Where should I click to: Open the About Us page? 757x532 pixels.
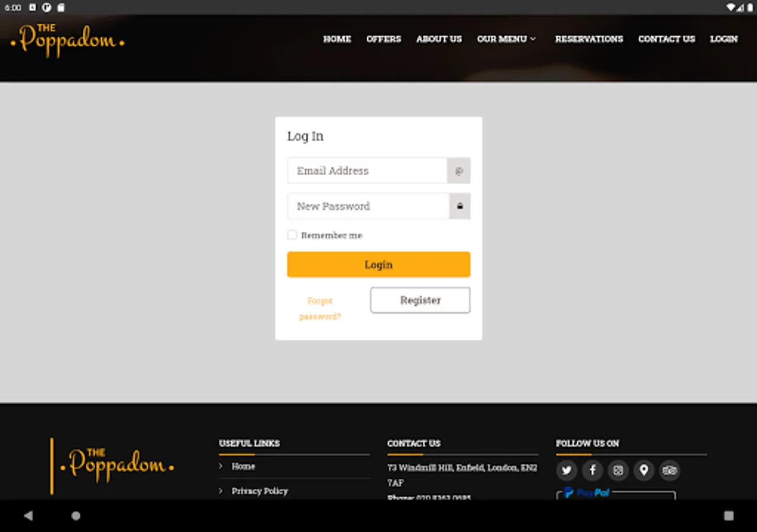tap(439, 39)
